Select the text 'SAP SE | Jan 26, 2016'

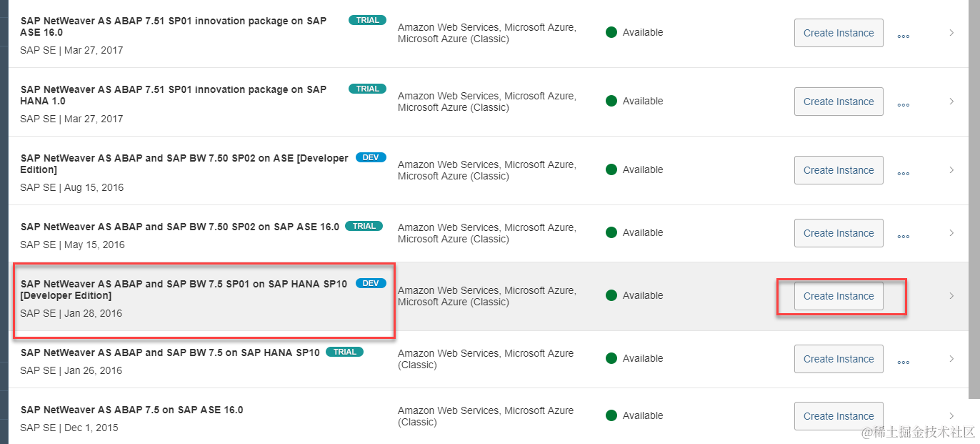71,370
